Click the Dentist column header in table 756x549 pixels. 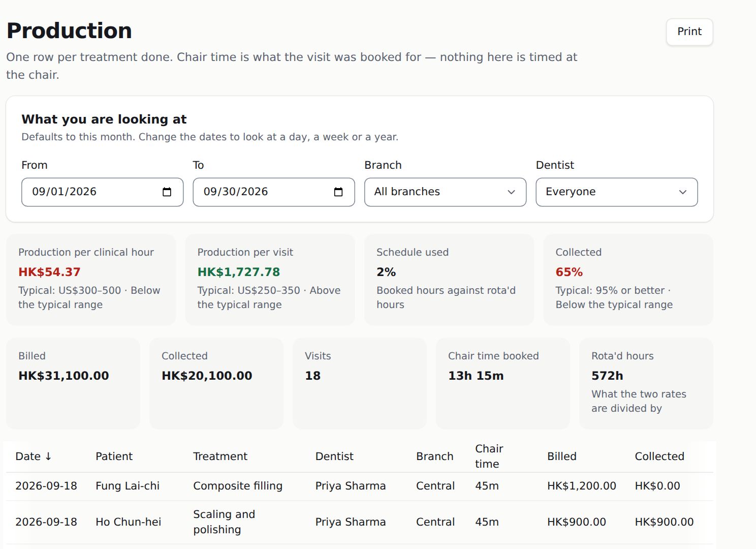coord(334,456)
